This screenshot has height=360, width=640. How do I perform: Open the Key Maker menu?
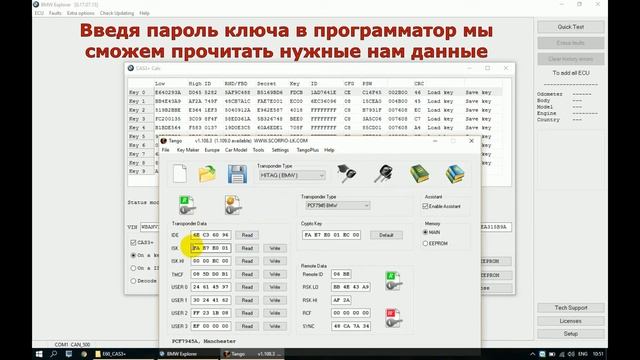188,150
